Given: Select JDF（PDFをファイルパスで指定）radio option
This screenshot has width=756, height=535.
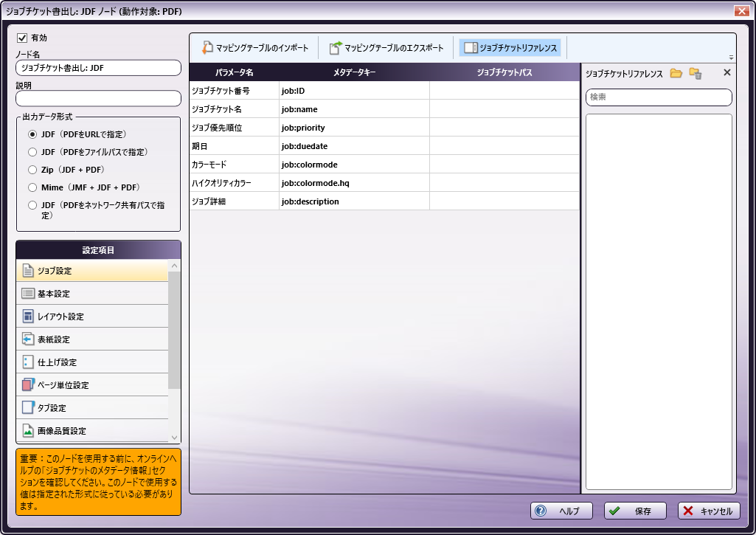Looking at the screenshot, I should tap(32, 152).
